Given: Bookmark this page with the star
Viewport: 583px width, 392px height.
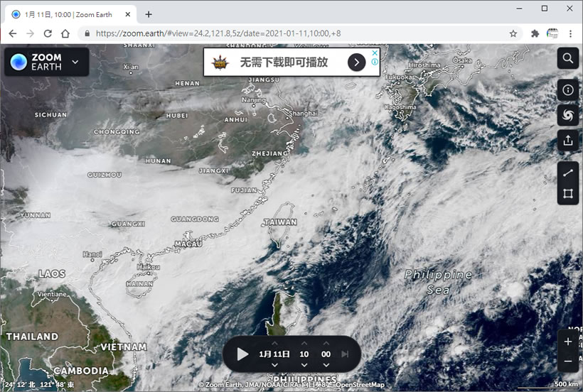Looking at the screenshot, I should 513,33.
